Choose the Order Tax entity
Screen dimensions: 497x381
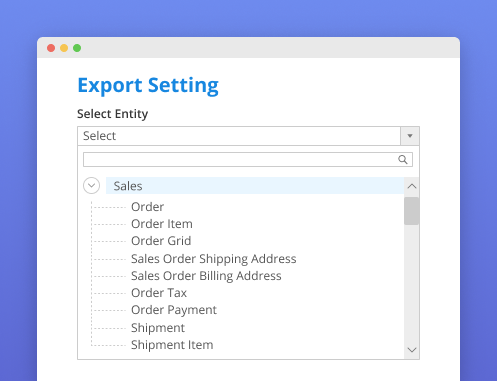pos(159,293)
